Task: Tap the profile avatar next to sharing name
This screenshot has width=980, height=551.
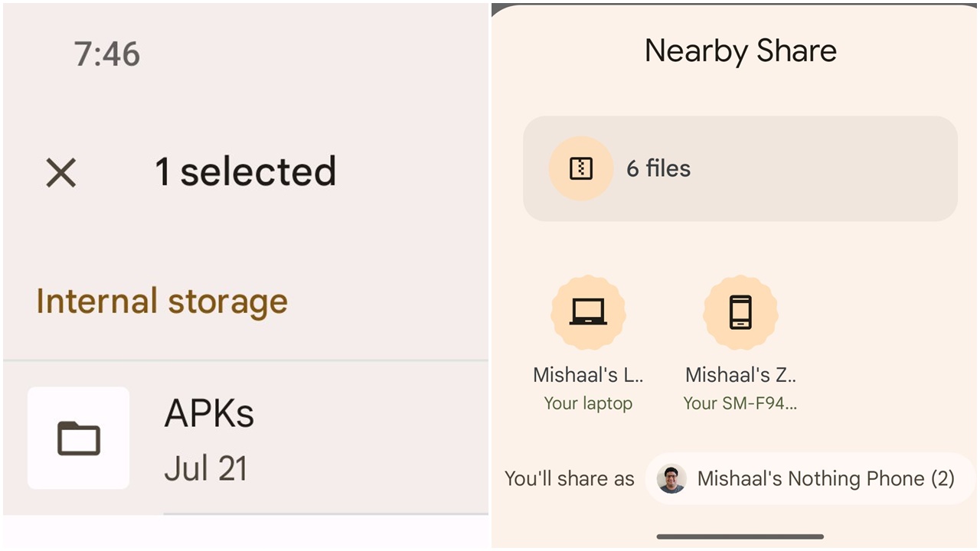Action: (x=671, y=478)
